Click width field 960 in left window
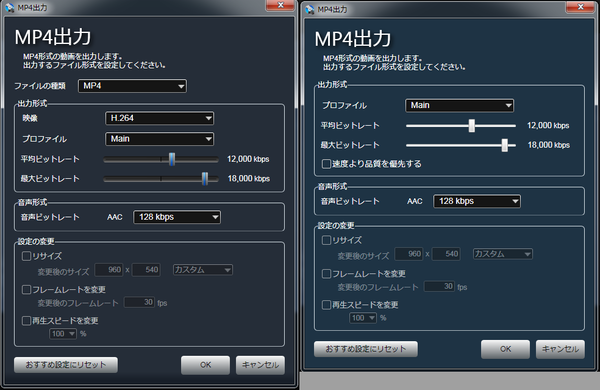The height and width of the screenshot is (390, 600). (109, 270)
